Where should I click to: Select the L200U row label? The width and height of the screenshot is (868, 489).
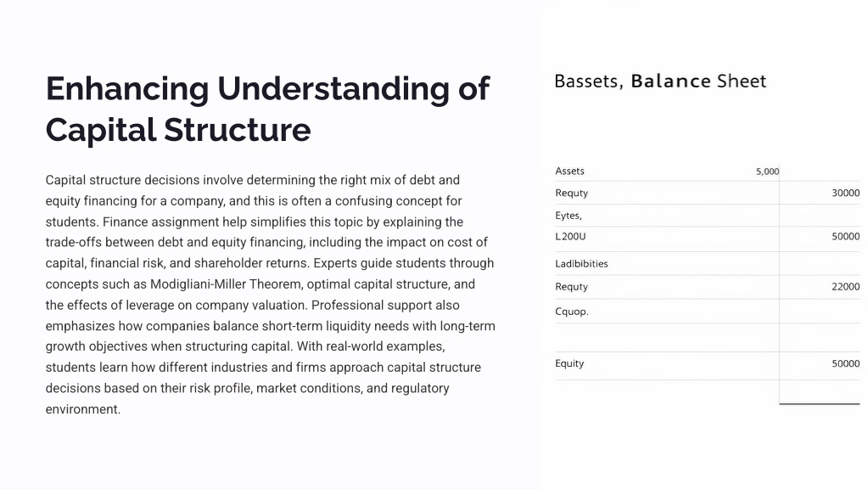[x=570, y=237]
